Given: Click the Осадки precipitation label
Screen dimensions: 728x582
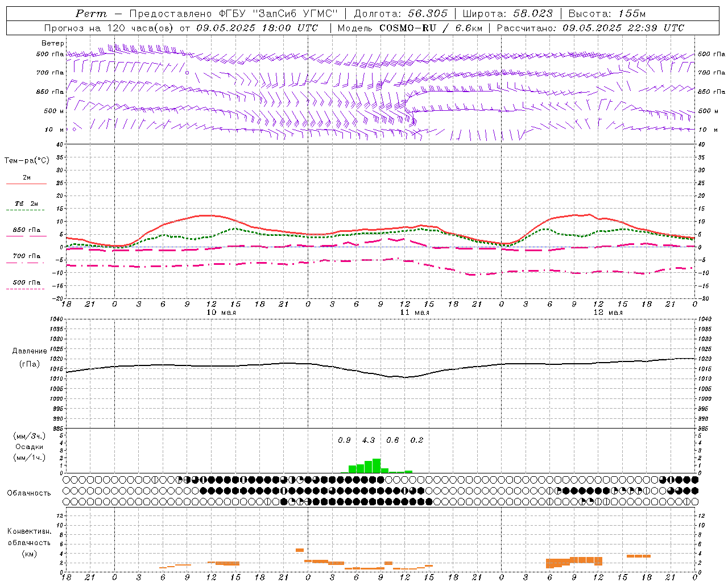Looking at the screenshot, I should [x=30, y=447].
